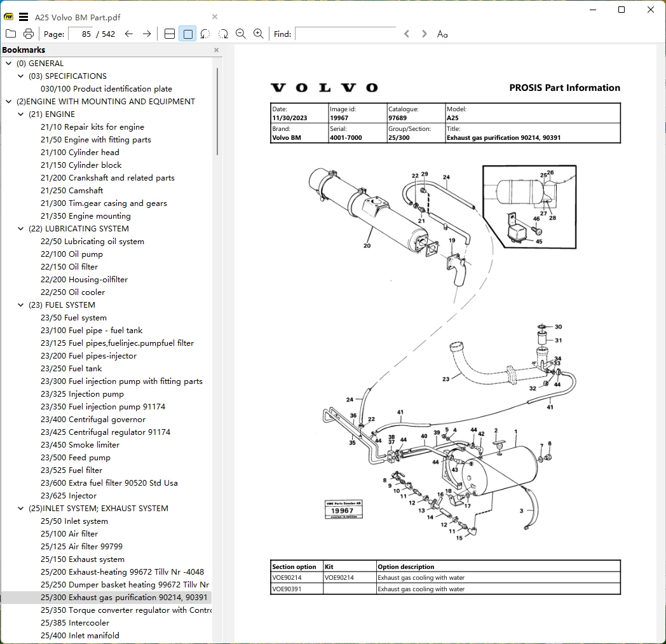Collapse (2)ENGINE WITH MOUNTING AND EQUIPMENT node
The width and height of the screenshot is (666, 644).
[8, 102]
